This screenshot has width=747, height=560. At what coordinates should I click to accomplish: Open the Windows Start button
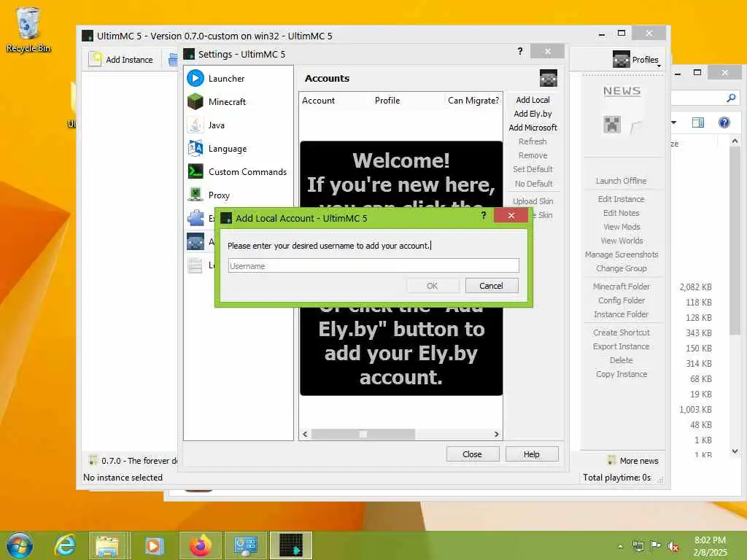(20, 545)
